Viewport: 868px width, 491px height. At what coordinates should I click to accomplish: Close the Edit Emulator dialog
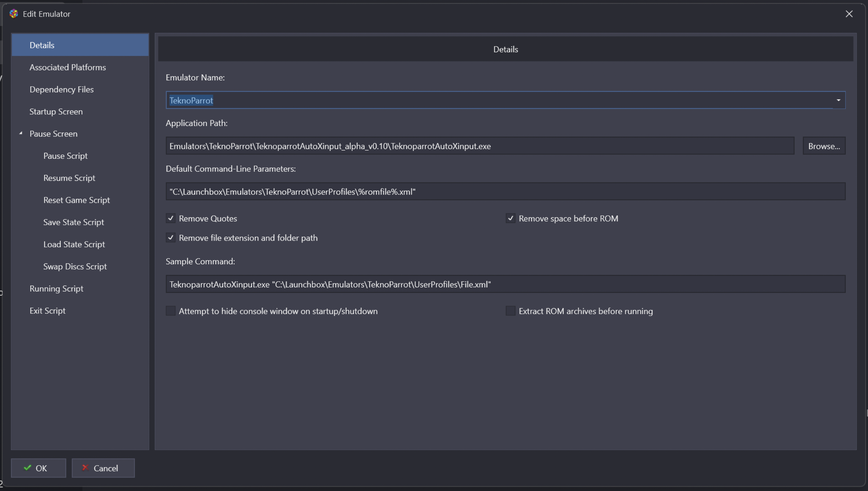click(849, 14)
